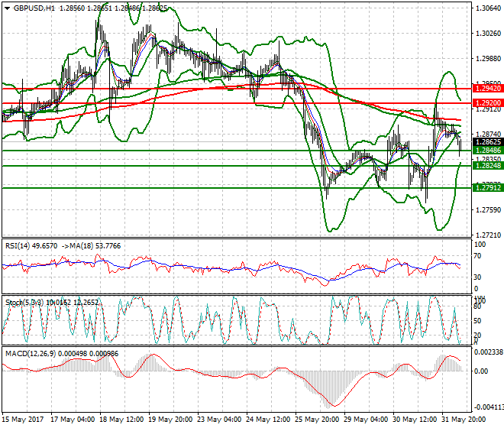Click the 1.28740 price scale value
This screenshot has width=504, height=428.
point(488,135)
